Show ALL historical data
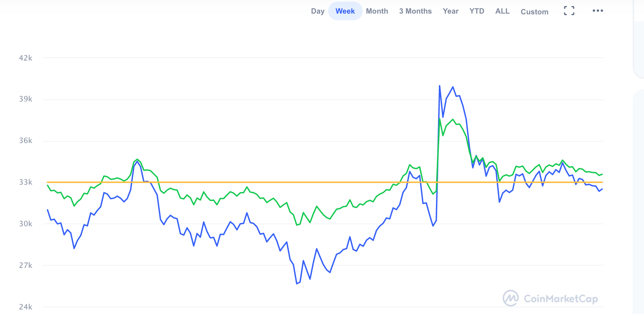Viewport: 644px width, 314px height. click(502, 11)
